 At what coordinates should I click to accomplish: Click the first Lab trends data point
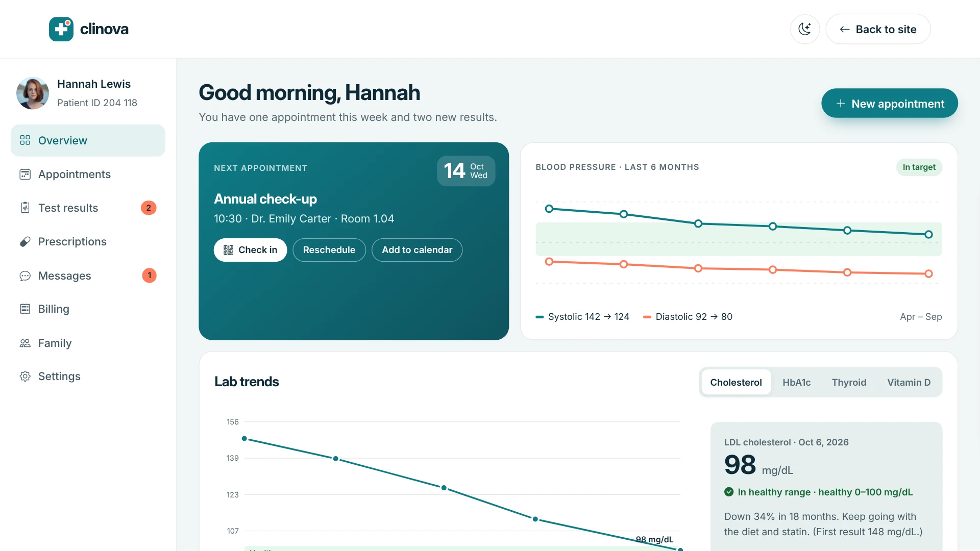244,439
